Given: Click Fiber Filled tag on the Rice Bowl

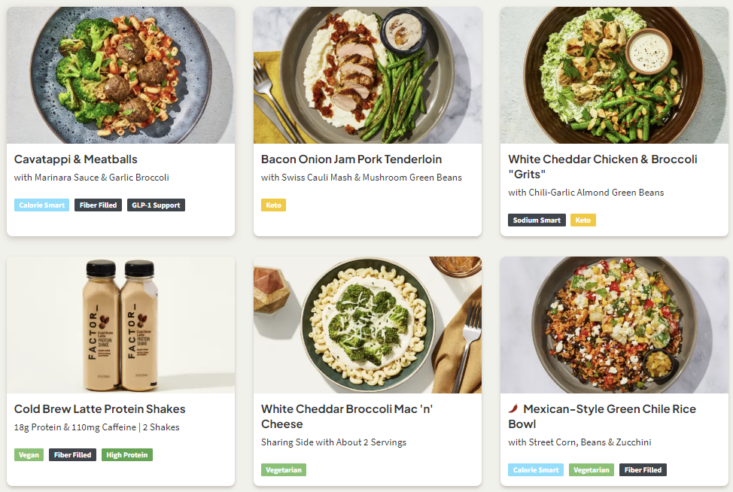Looking at the screenshot, I should [643, 470].
